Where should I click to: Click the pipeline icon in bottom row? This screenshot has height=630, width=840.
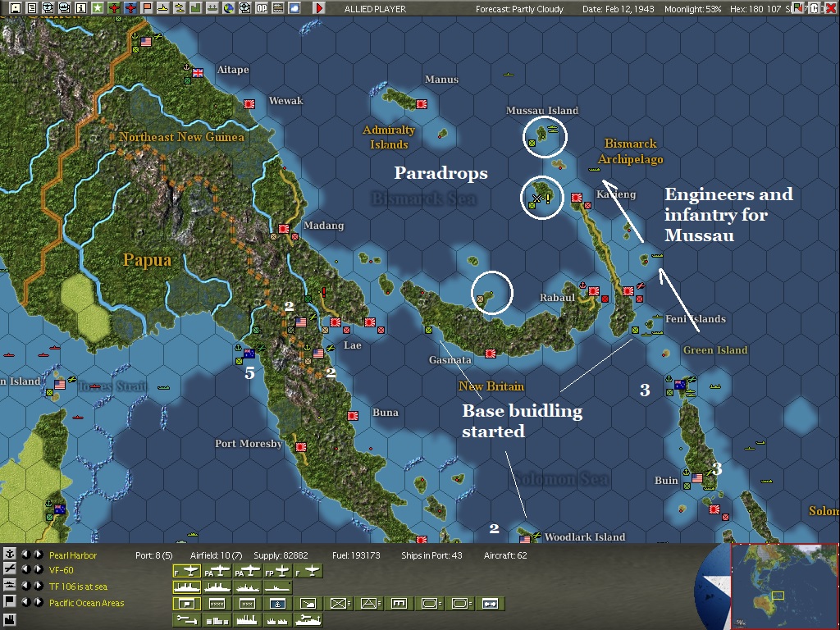(x=187, y=620)
